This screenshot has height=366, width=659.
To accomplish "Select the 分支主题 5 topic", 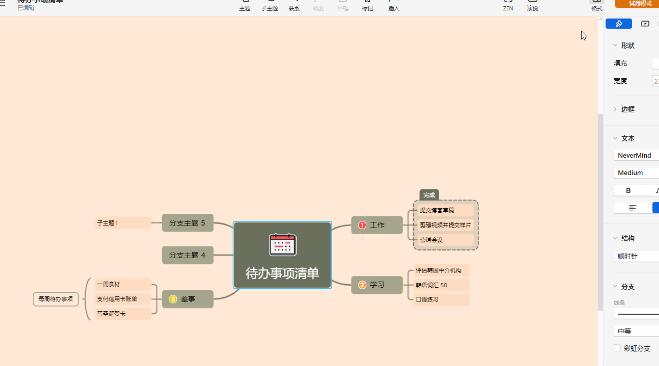I will coord(187,223).
